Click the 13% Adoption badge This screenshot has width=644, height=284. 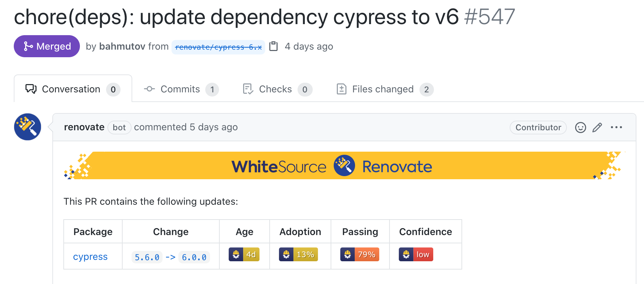[298, 254]
